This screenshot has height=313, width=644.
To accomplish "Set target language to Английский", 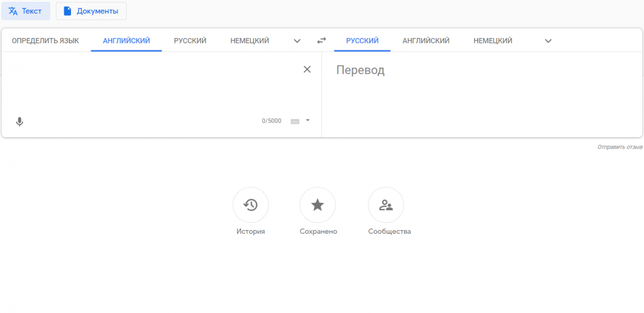I will (x=426, y=41).
